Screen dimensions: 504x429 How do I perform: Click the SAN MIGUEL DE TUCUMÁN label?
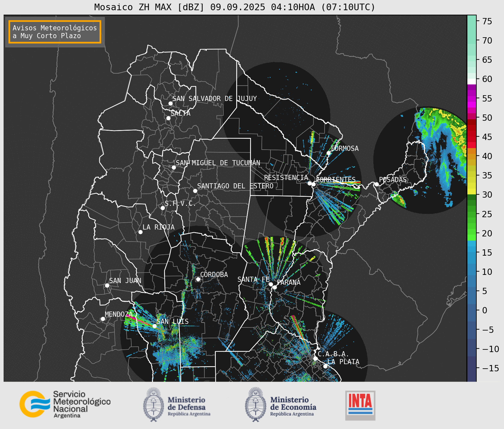click(218, 163)
